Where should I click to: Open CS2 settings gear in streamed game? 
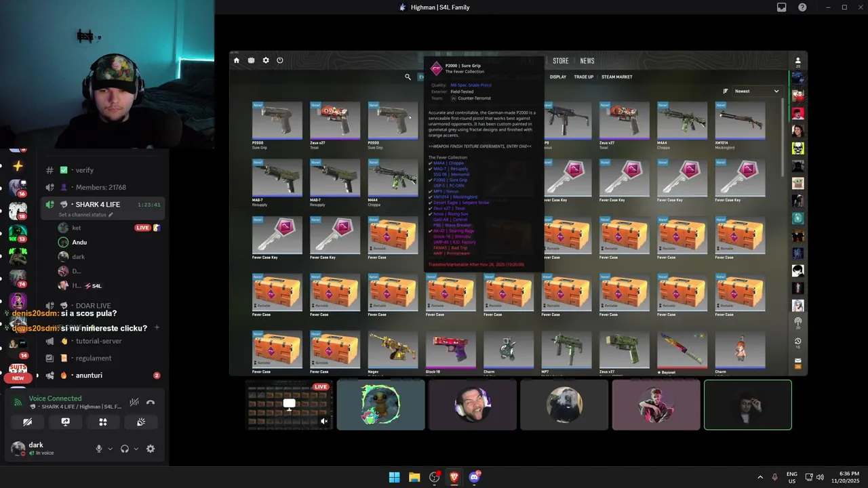[266, 60]
